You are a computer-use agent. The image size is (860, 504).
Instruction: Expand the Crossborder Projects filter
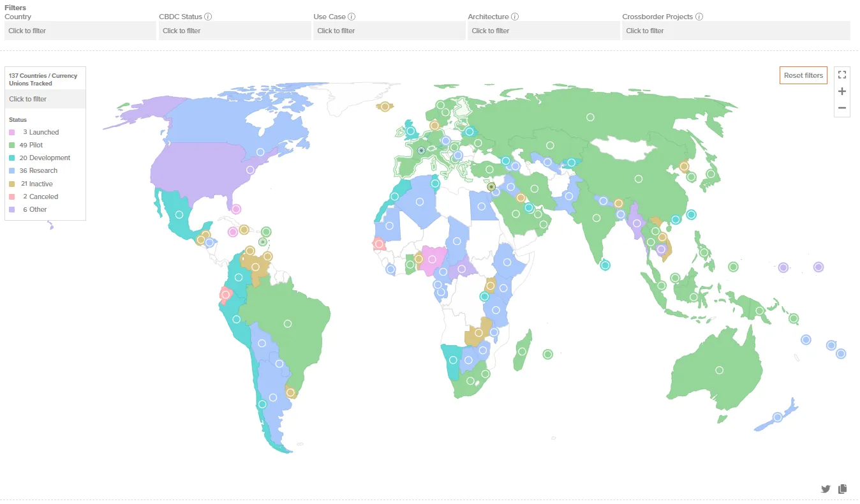[x=736, y=31]
